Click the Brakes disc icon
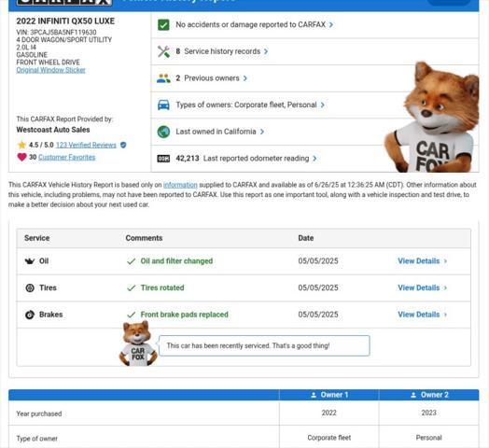 (x=30, y=315)
